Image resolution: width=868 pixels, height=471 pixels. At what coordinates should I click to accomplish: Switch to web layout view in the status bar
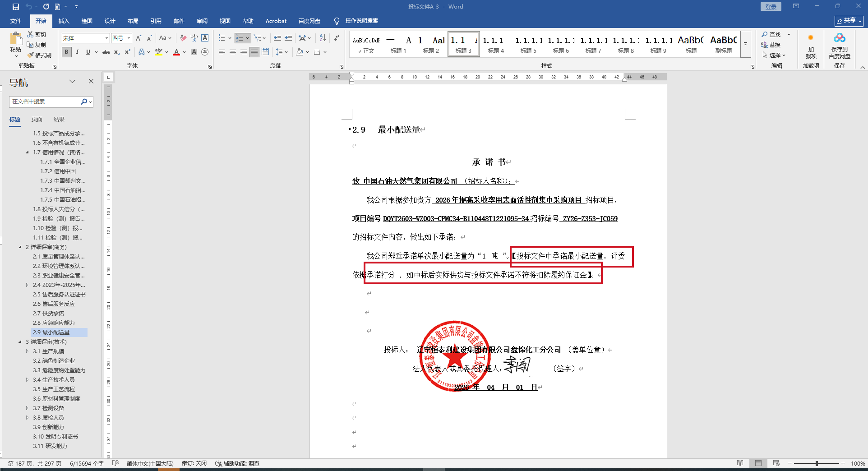(776, 463)
